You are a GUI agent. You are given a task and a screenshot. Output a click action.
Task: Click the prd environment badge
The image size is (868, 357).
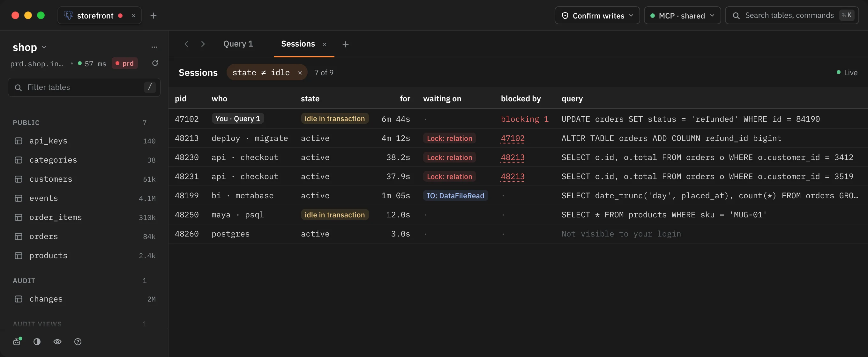[125, 63]
